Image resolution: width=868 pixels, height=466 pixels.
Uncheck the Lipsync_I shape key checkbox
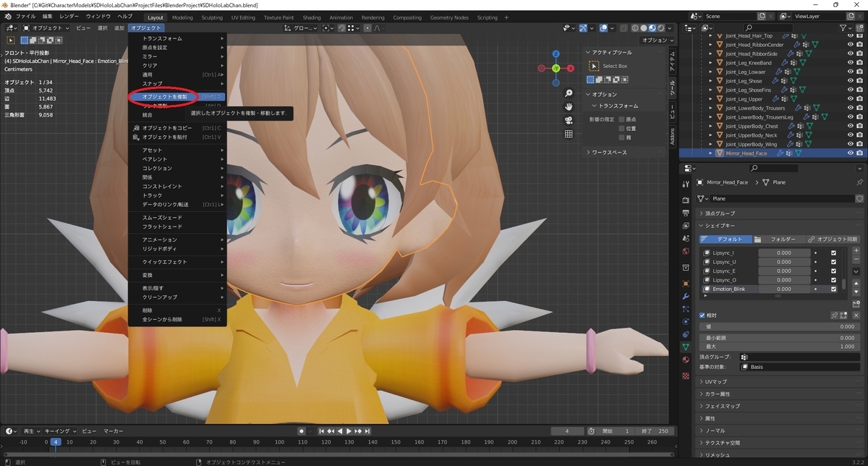[x=833, y=253]
